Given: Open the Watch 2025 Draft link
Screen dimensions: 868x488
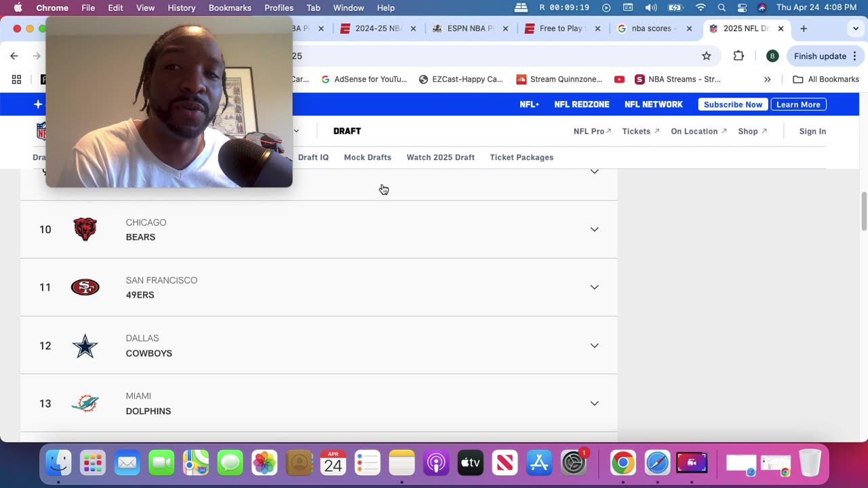Looking at the screenshot, I should (441, 157).
